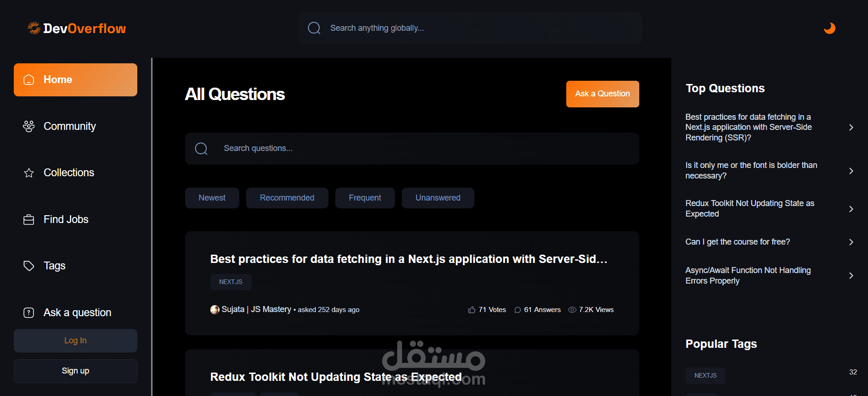This screenshot has width=868, height=396.
Task: Click the Tags label icon
Action: click(29, 266)
